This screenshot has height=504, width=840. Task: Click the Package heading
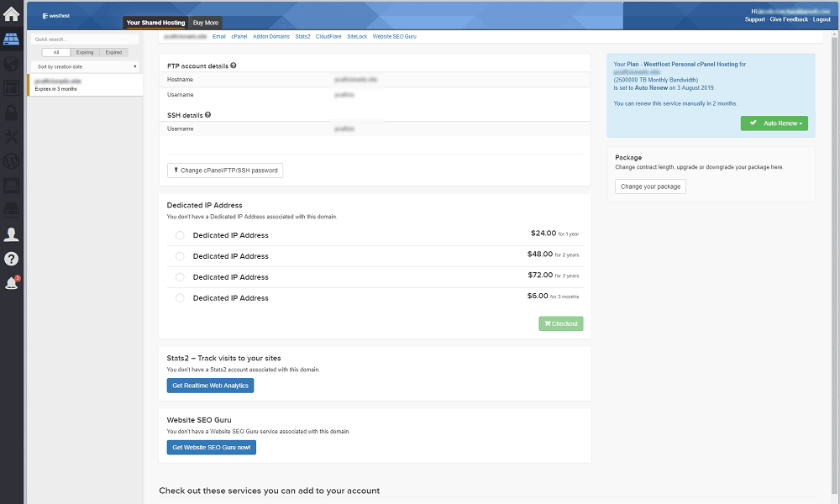[628, 157]
